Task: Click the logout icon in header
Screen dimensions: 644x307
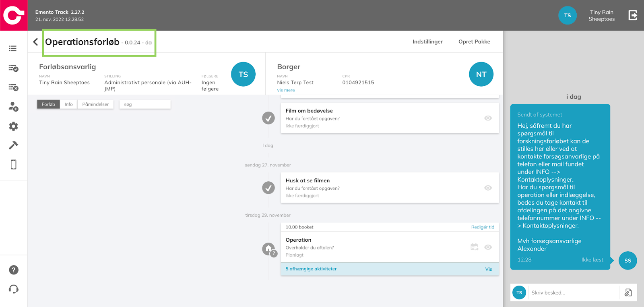Action: [633, 15]
